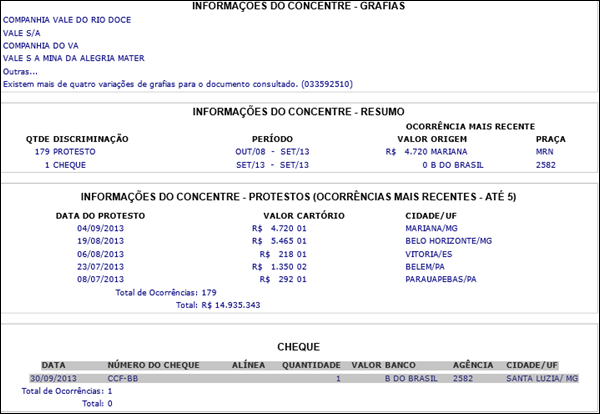This screenshot has width=600, height=414.
Task: Click the DATA header in Cheque table
Action: (54, 365)
